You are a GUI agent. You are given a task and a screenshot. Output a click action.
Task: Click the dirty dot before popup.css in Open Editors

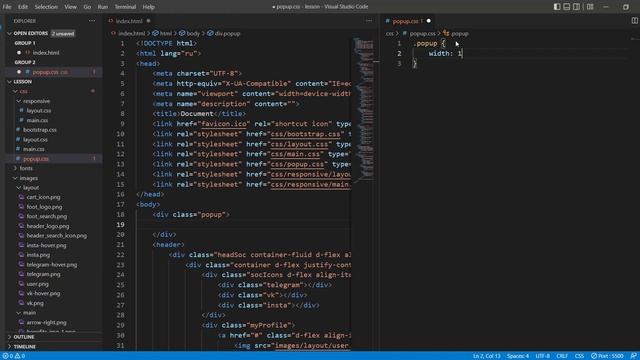(19, 72)
